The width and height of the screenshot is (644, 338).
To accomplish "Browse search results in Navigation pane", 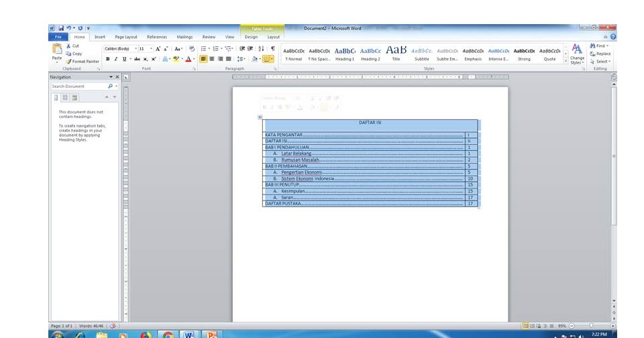I will pyautogui.click(x=74, y=98).
